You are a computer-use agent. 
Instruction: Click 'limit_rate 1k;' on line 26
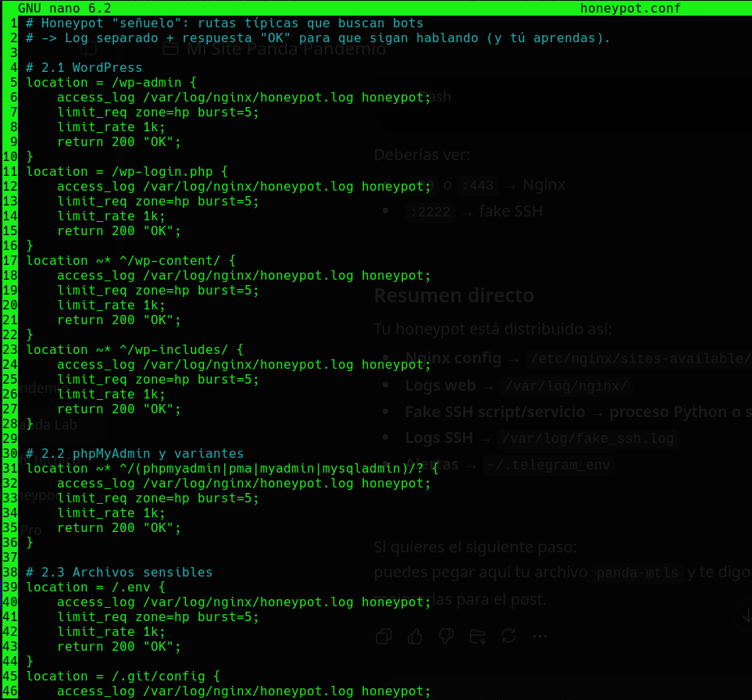[x=111, y=395]
